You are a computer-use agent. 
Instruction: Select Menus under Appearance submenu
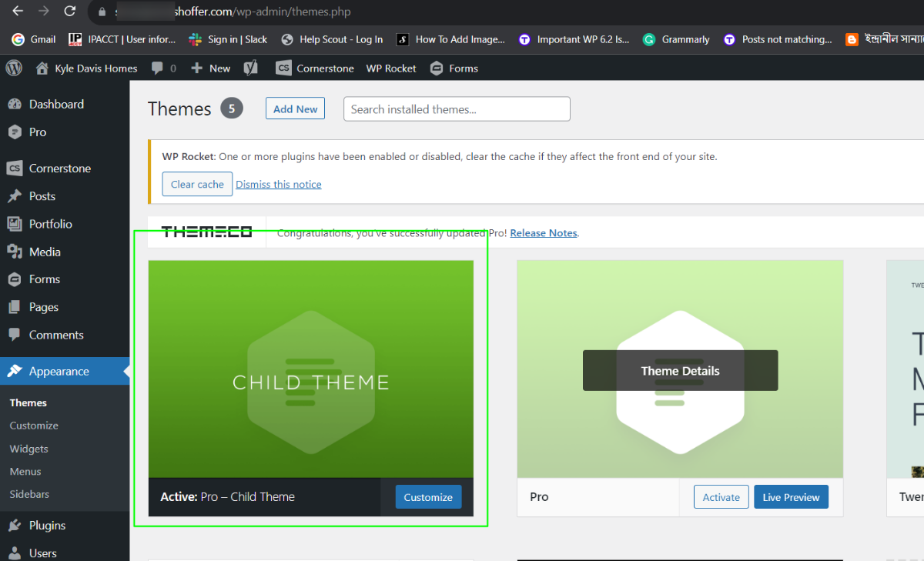pyautogui.click(x=25, y=471)
